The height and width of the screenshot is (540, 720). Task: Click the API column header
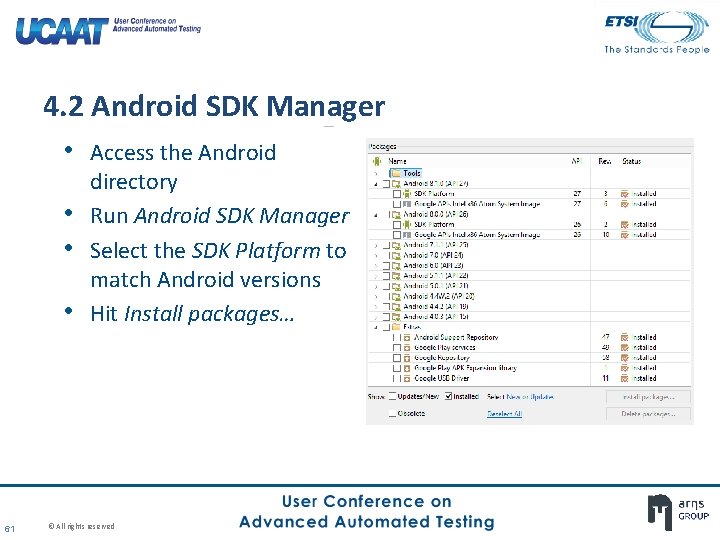pyautogui.click(x=577, y=161)
